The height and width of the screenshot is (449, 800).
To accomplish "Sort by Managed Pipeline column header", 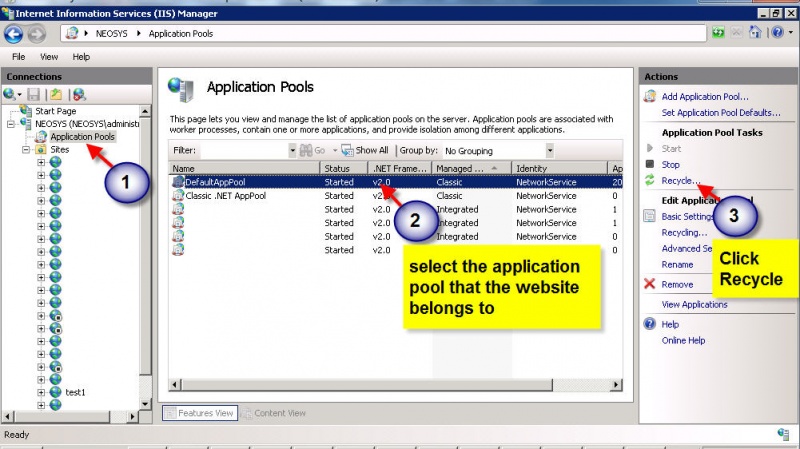I will click(x=472, y=168).
